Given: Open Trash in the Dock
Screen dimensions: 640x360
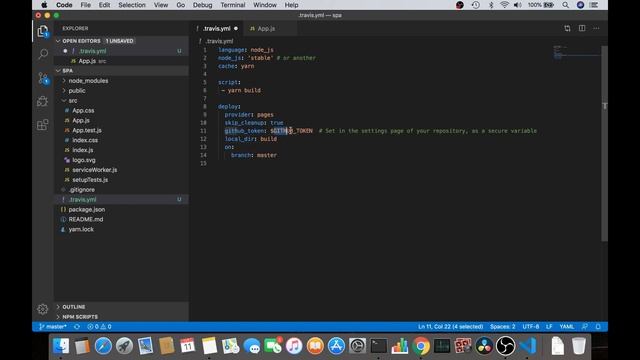Looking at the screenshot, I should [579, 346].
